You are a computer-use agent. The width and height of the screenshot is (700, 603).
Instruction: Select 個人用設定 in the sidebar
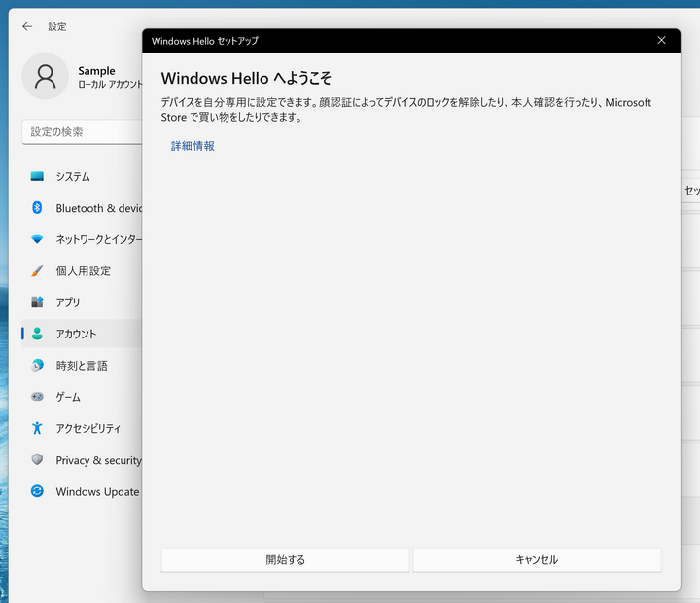pos(82,270)
